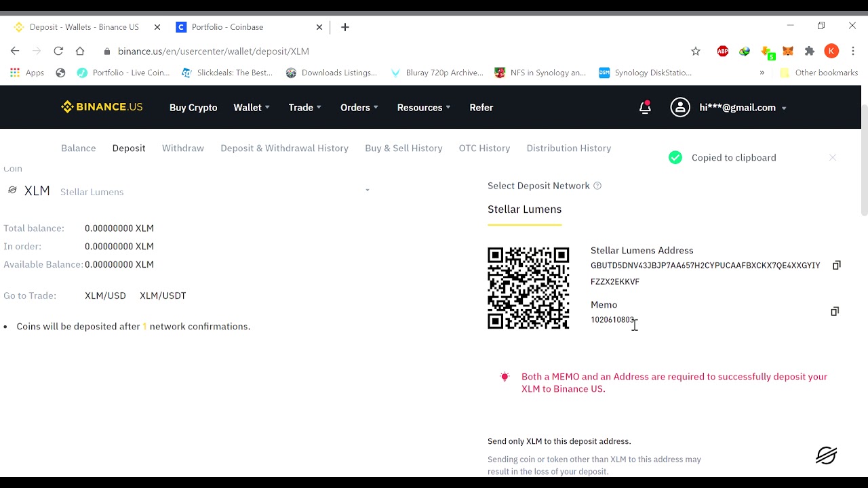Image resolution: width=868 pixels, height=488 pixels.
Task: Go back to the previous page
Action: pos(15,51)
